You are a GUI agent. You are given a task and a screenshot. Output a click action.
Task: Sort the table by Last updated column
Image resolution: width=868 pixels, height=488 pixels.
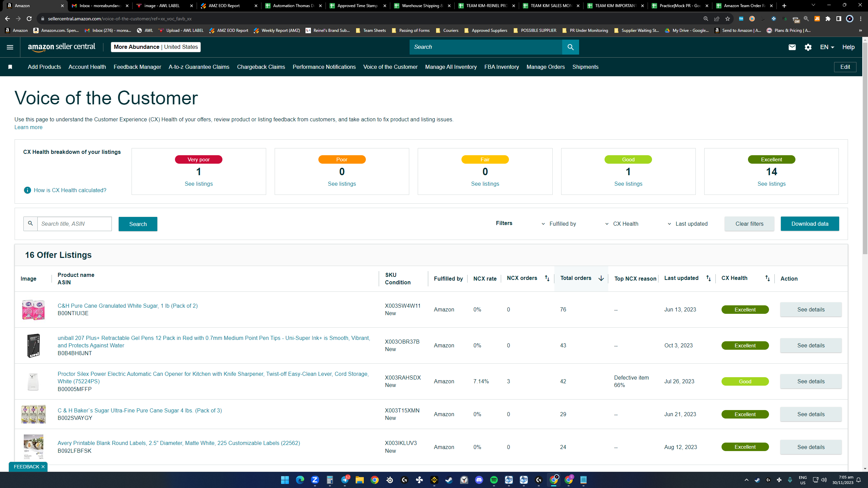pyautogui.click(x=708, y=278)
